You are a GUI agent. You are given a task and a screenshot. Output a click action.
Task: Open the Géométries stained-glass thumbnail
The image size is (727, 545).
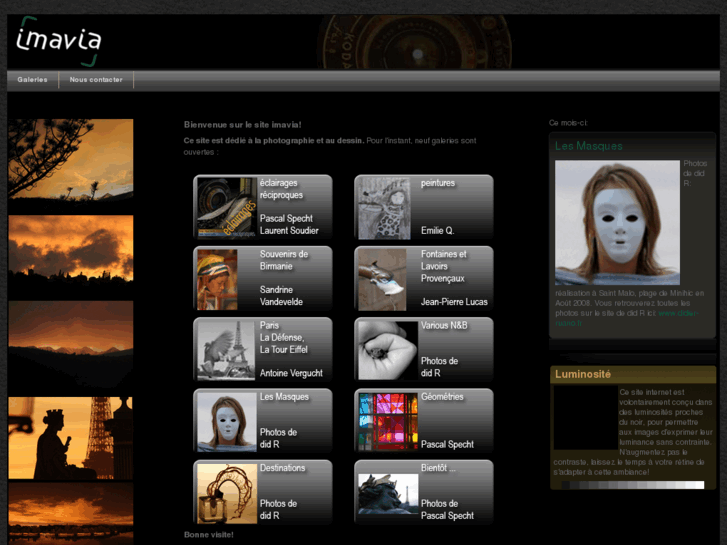pos(388,422)
